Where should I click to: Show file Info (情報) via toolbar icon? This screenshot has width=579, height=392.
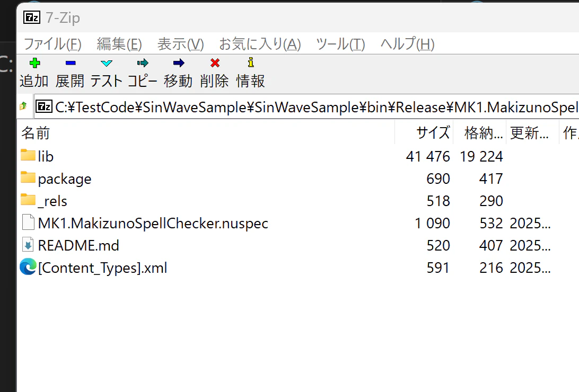(251, 63)
